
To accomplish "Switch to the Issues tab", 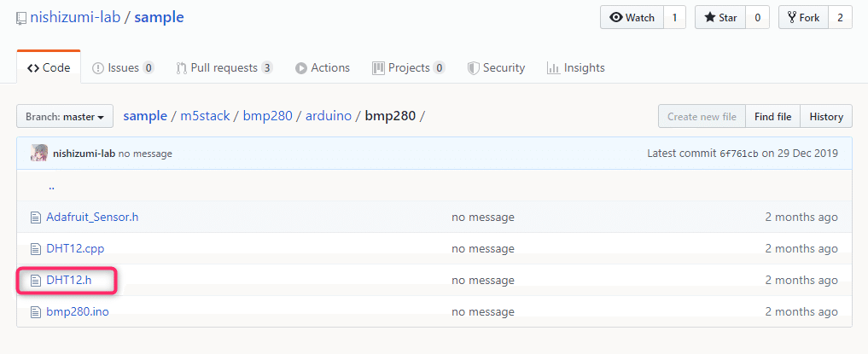I will [123, 67].
